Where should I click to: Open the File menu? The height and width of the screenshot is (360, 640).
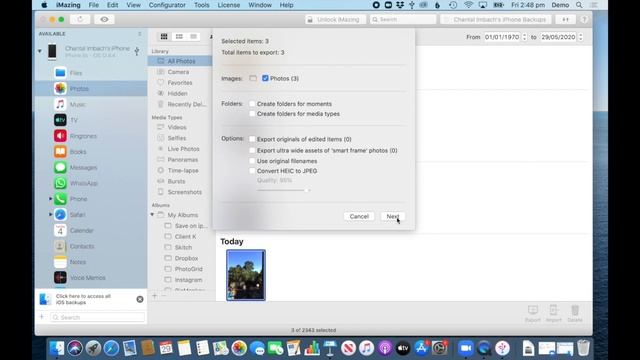(93, 5)
